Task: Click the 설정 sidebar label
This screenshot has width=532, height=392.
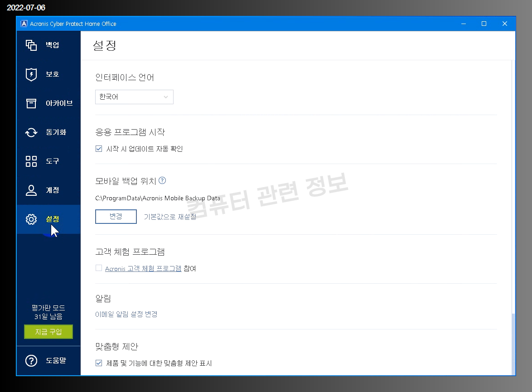Action: pyautogui.click(x=53, y=219)
